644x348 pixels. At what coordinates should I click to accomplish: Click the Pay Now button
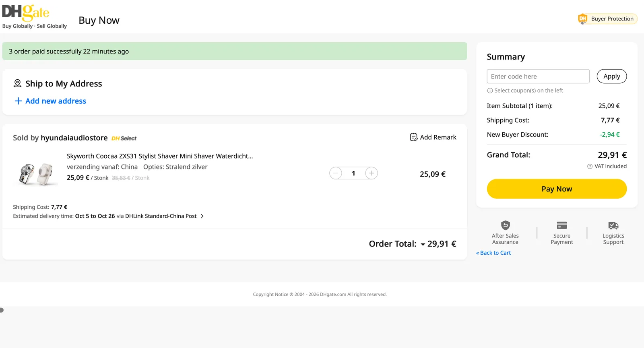(557, 189)
